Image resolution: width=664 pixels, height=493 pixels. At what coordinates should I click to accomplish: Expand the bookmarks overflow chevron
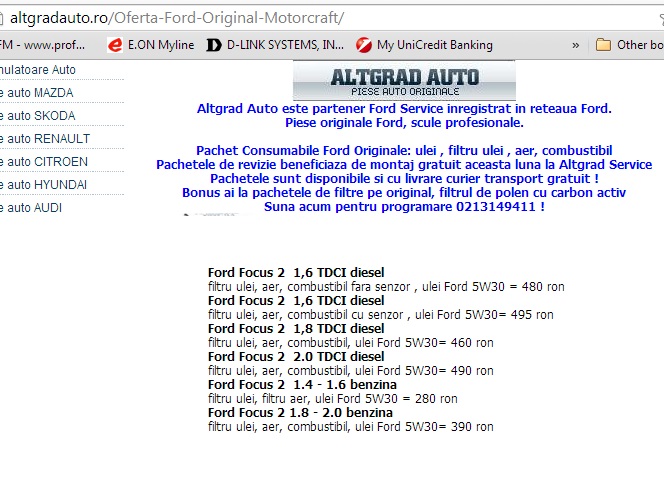575,45
